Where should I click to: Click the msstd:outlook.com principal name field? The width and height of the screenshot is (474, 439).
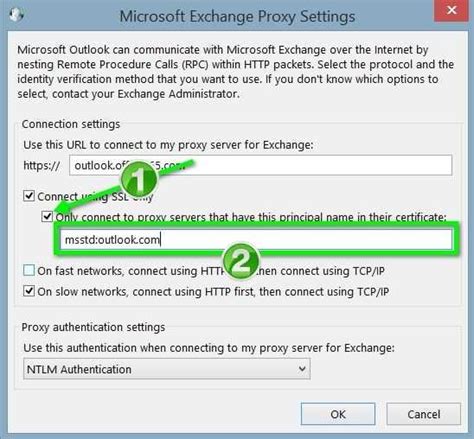pos(256,239)
